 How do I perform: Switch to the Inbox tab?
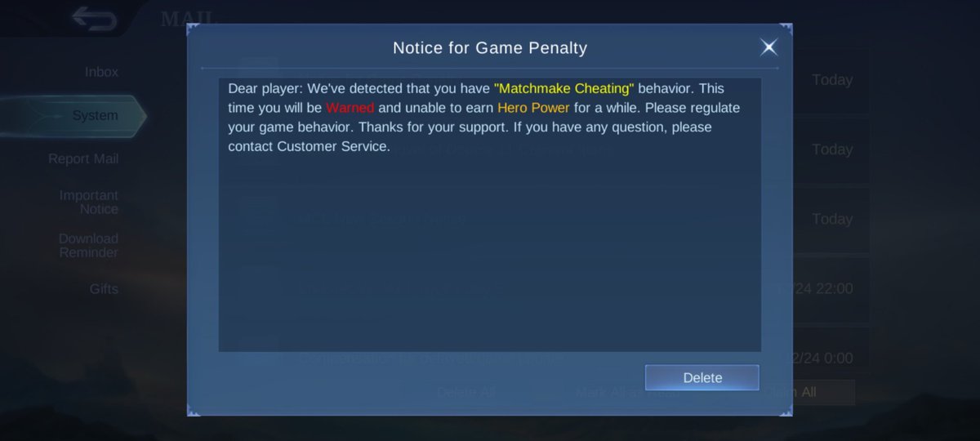coord(101,72)
